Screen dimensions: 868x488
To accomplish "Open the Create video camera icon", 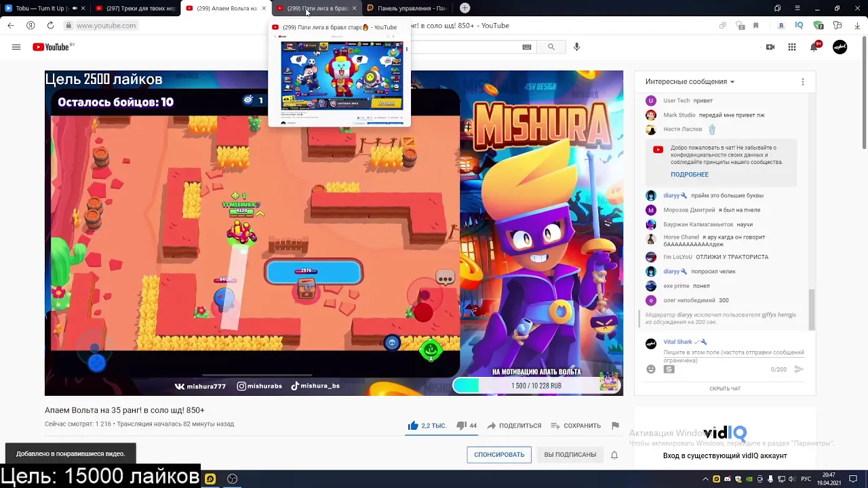I will click(770, 47).
